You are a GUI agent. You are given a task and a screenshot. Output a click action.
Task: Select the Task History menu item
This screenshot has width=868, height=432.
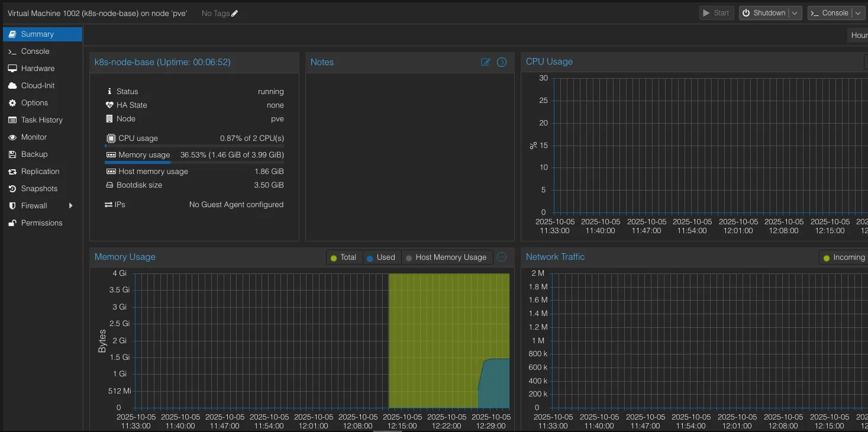pyautogui.click(x=41, y=120)
